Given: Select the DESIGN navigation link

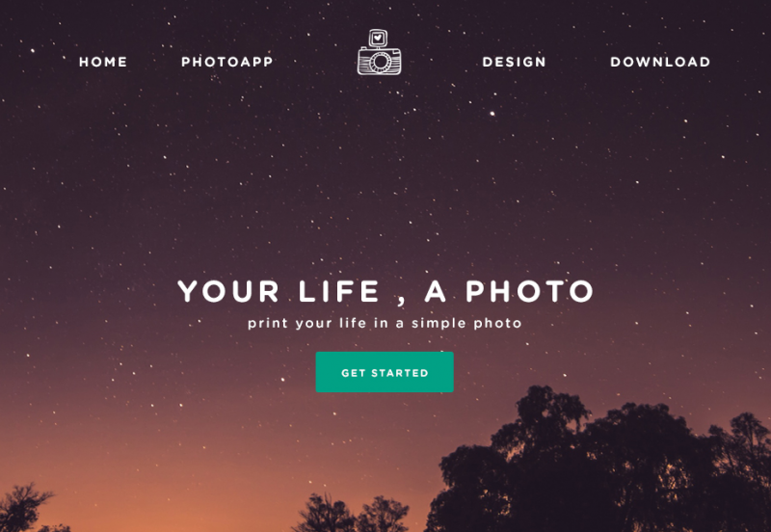Looking at the screenshot, I should tap(515, 62).
